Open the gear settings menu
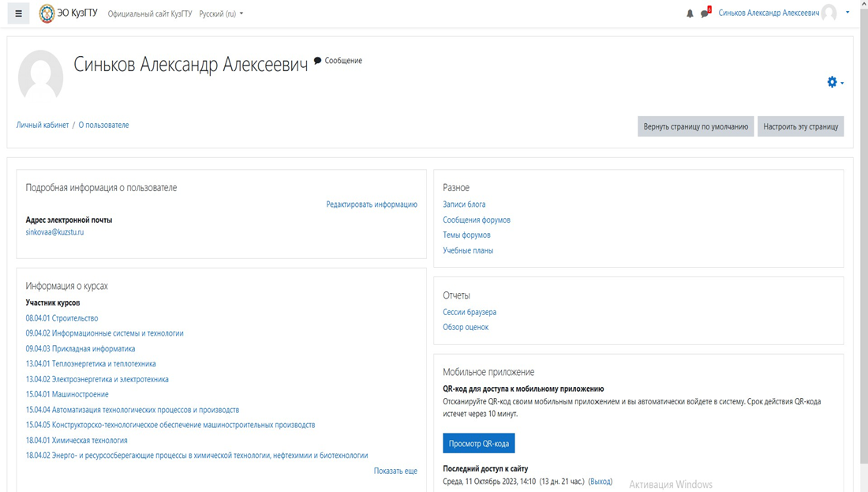The image size is (868, 492). [x=836, y=83]
